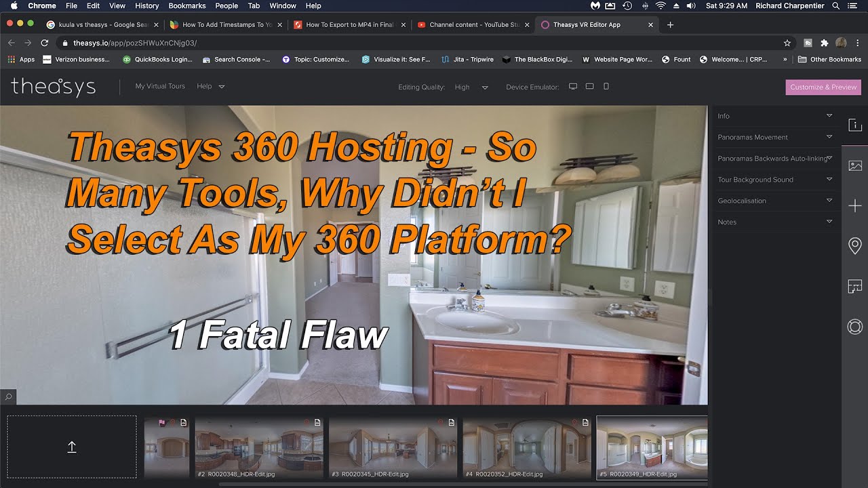868x488 pixels.
Task: Open the Info panel icon in right sidebar
Action: tap(854, 125)
